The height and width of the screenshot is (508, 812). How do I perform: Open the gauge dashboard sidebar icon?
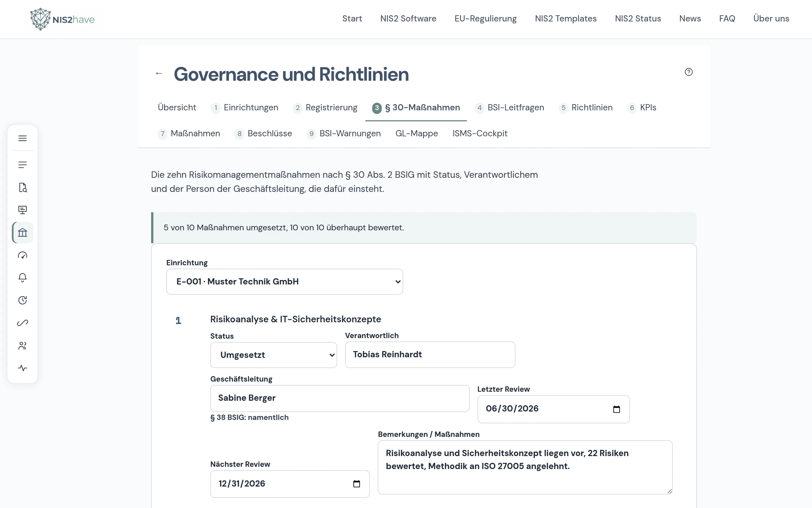(23, 255)
